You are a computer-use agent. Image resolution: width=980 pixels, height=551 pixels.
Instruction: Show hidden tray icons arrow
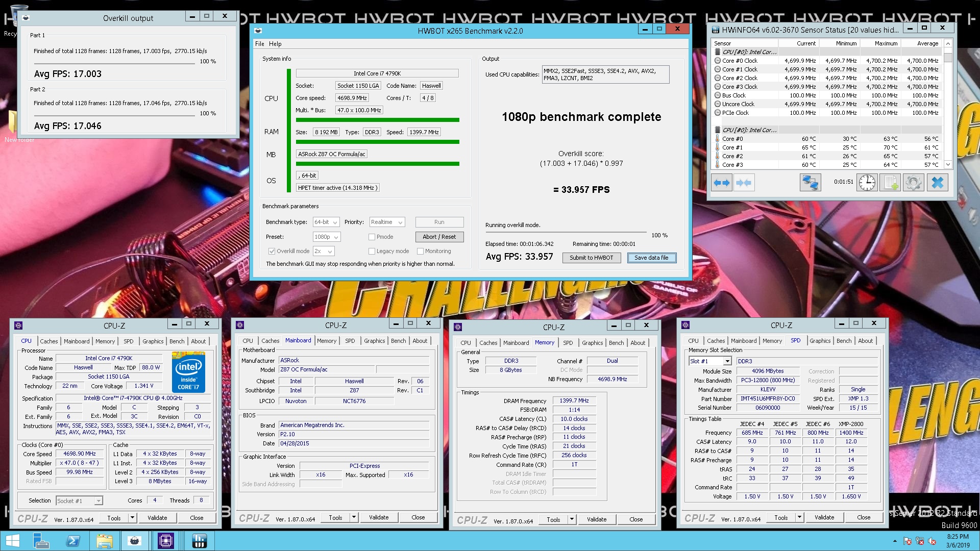coord(894,541)
